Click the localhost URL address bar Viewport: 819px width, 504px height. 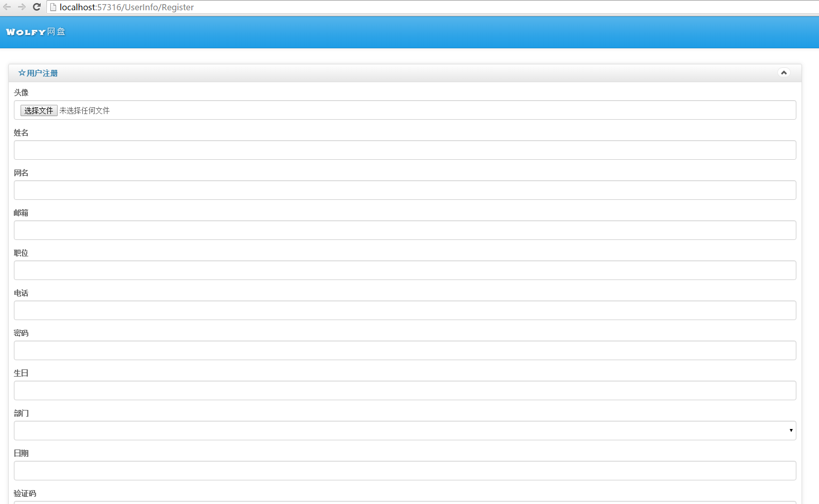pos(432,7)
